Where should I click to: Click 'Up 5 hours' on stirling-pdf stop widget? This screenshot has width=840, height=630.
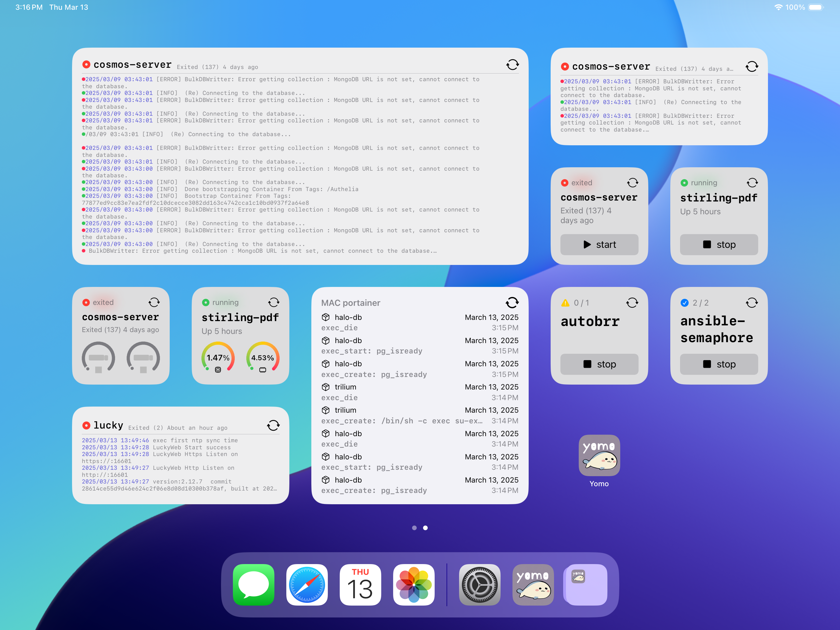(x=700, y=212)
